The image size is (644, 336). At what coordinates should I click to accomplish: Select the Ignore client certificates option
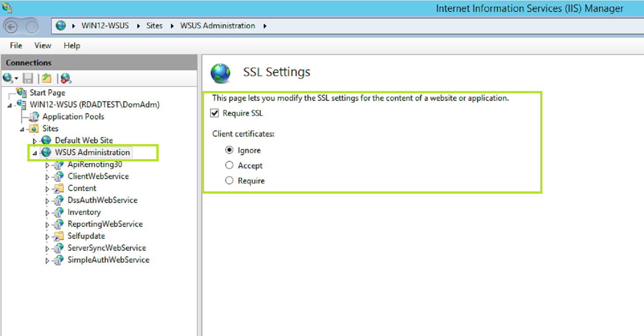229,150
